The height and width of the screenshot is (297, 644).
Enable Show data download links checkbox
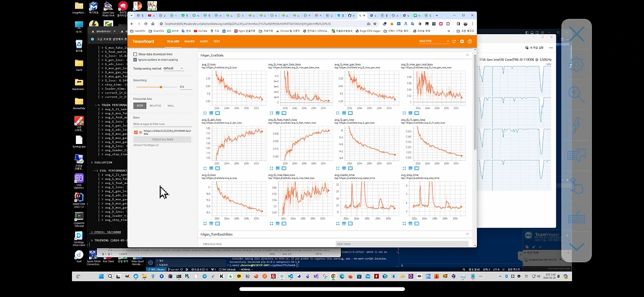point(135,54)
